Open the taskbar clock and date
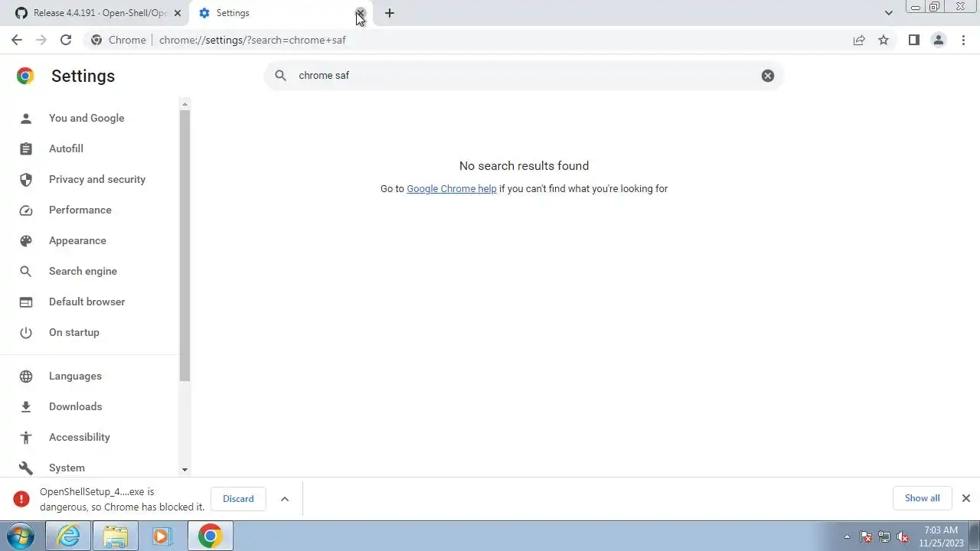This screenshot has height=551, width=980. tap(941, 536)
